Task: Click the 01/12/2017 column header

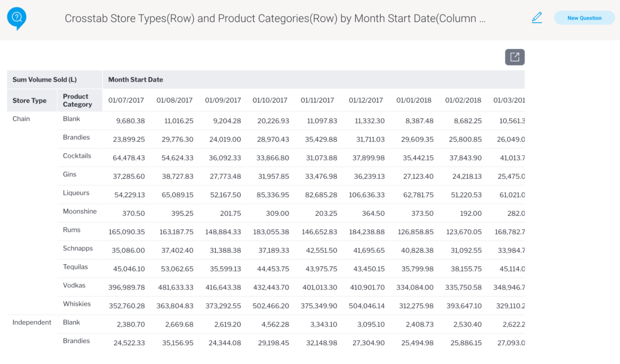Action: pos(366,100)
